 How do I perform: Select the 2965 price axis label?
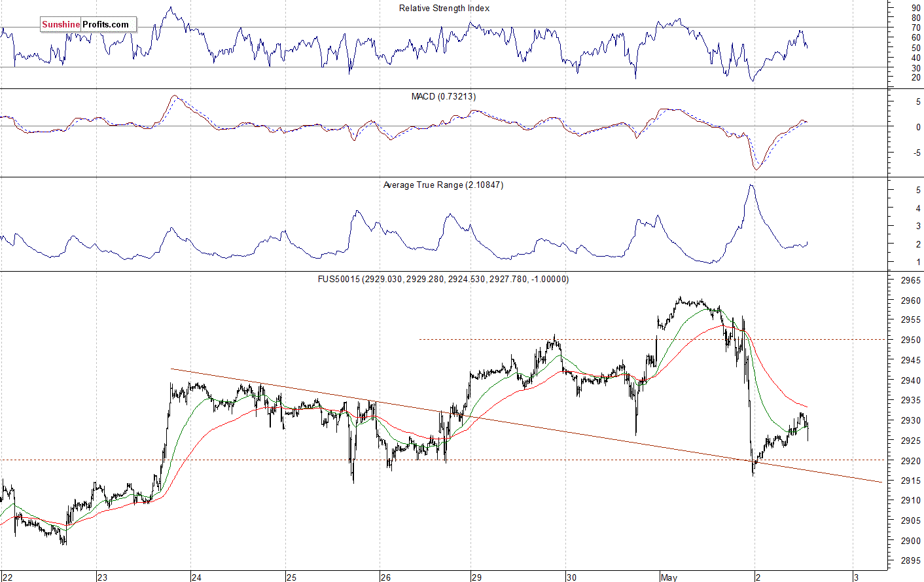pyautogui.click(x=910, y=280)
